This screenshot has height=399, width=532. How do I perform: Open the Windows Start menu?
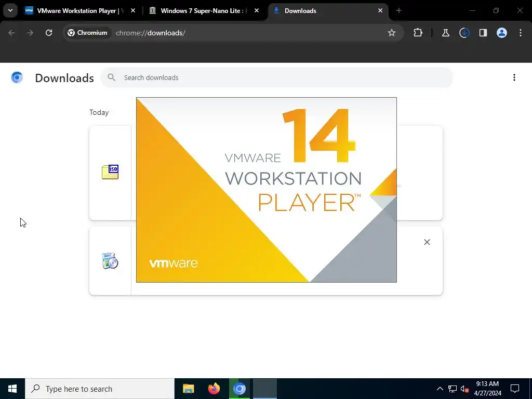12,389
